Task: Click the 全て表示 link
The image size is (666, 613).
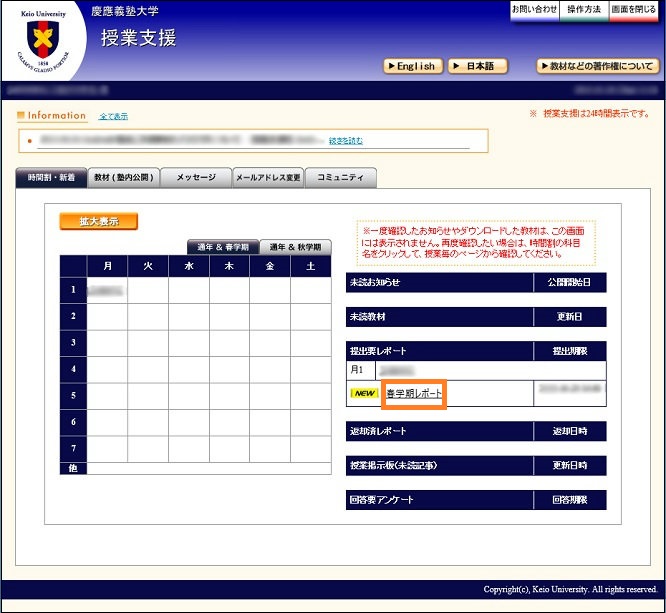Action: click(x=113, y=117)
